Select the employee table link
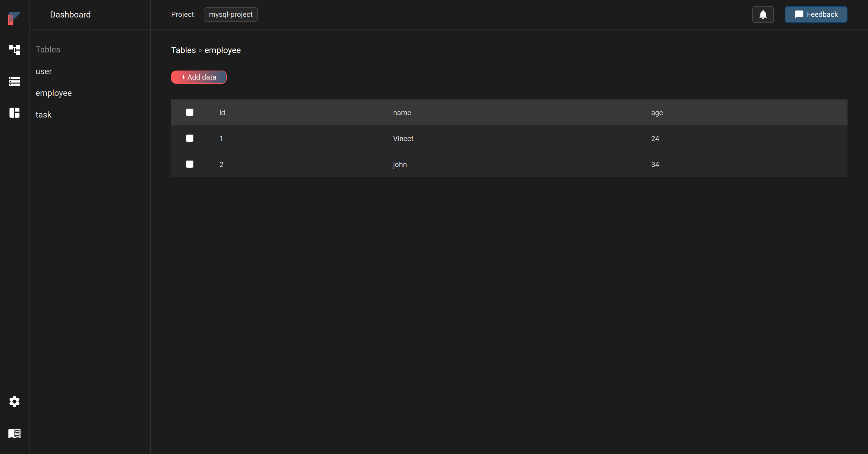Image resolution: width=868 pixels, height=454 pixels. (54, 93)
